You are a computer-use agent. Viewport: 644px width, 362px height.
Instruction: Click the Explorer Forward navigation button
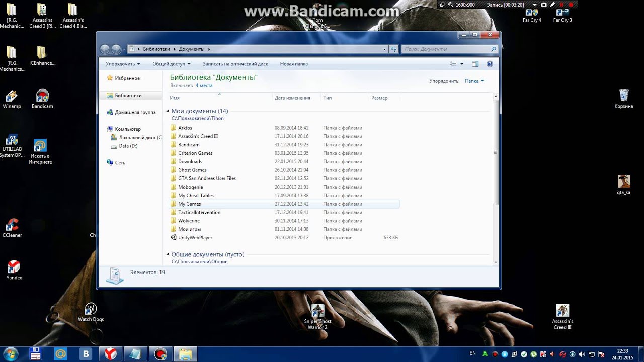pyautogui.click(x=116, y=49)
